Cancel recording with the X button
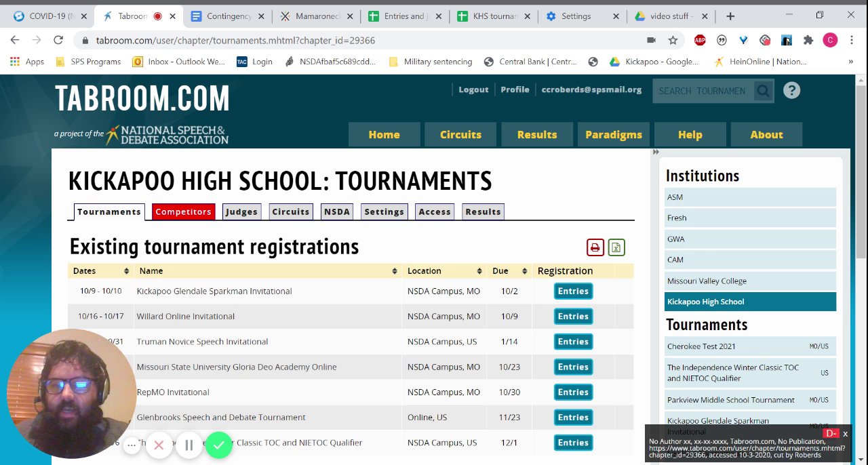868x465 pixels. (159, 445)
